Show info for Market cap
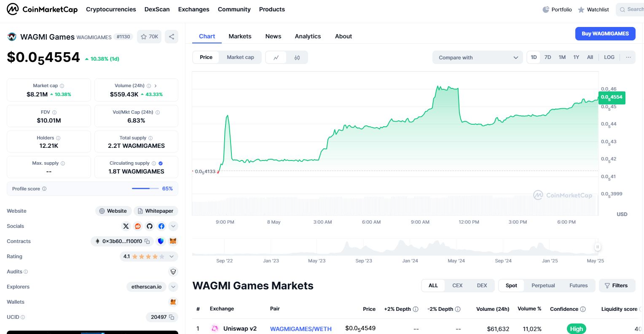644x334 pixels. (x=62, y=86)
